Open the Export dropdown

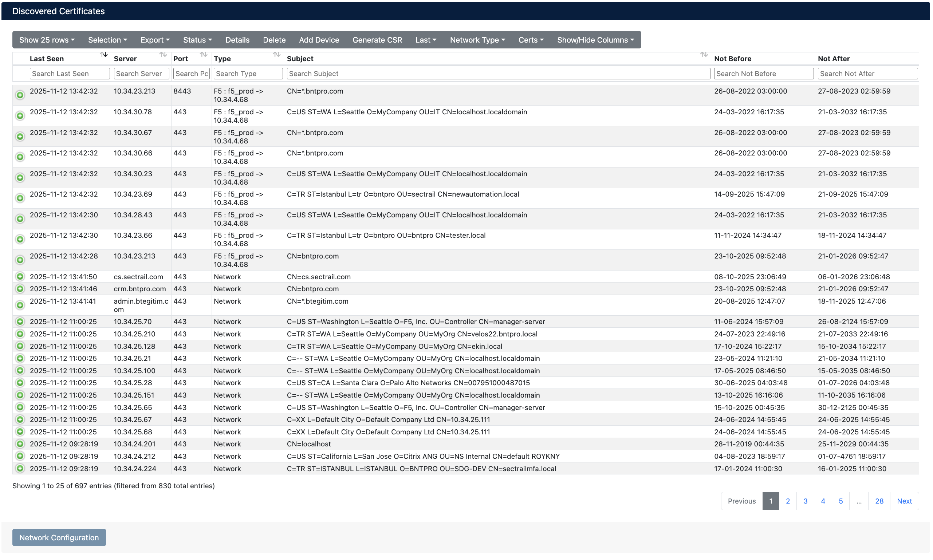[155, 40]
